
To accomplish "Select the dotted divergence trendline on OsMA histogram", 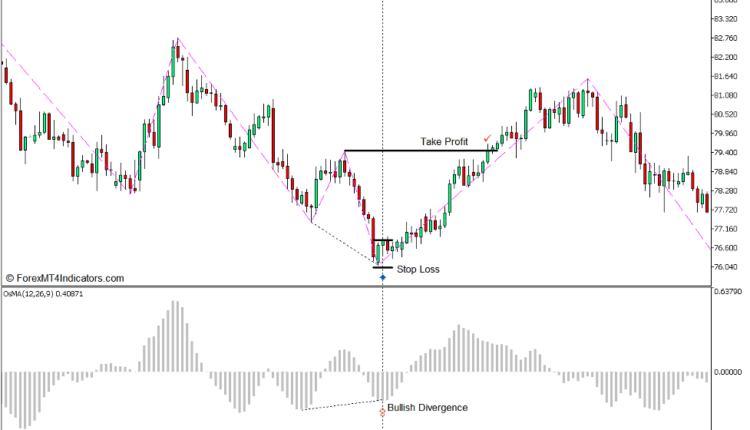I will (340, 406).
